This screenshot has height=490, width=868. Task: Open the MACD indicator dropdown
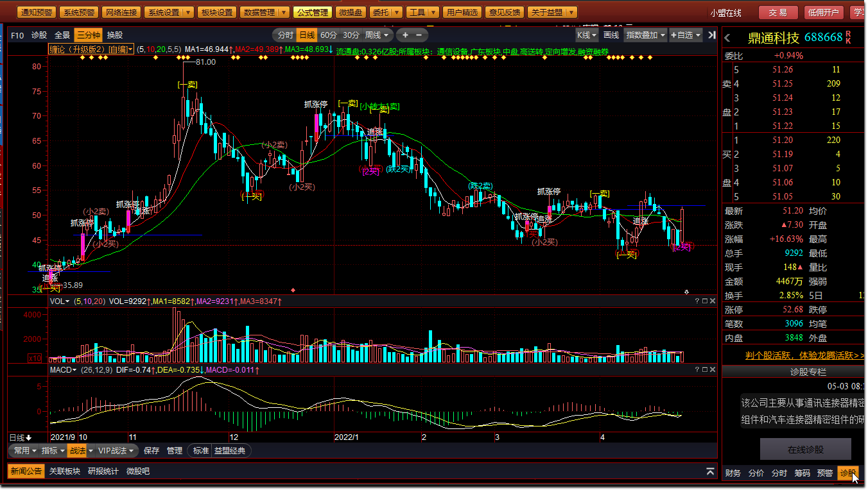click(64, 370)
